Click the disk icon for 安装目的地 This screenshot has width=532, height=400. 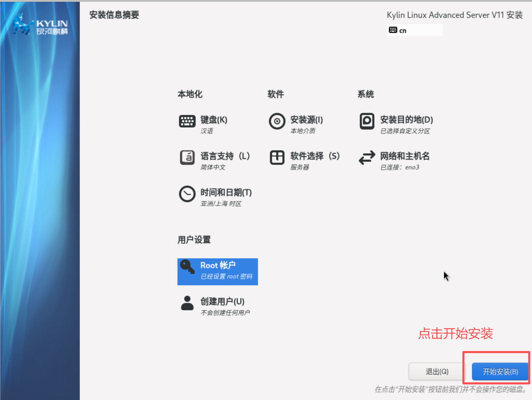367,121
